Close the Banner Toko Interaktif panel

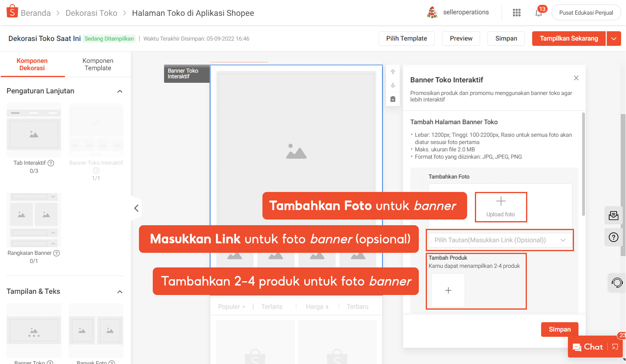pyautogui.click(x=576, y=78)
